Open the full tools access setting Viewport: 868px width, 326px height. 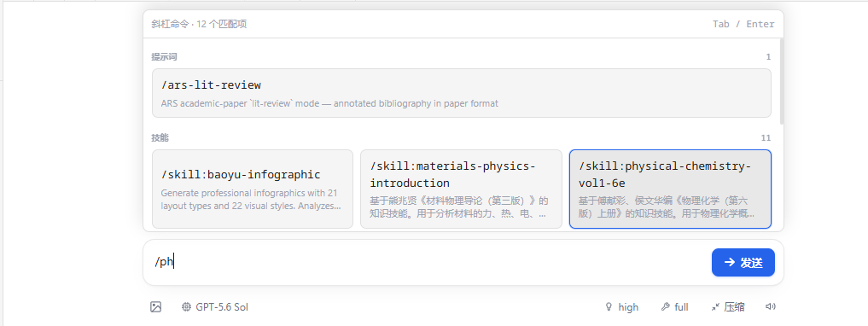(x=675, y=306)
